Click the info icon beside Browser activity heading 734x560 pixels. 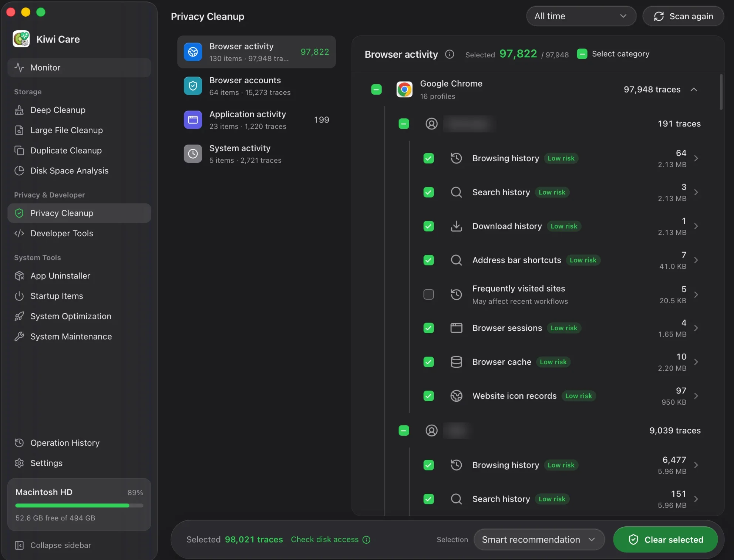pyautogui.click(x=450, y=54)
